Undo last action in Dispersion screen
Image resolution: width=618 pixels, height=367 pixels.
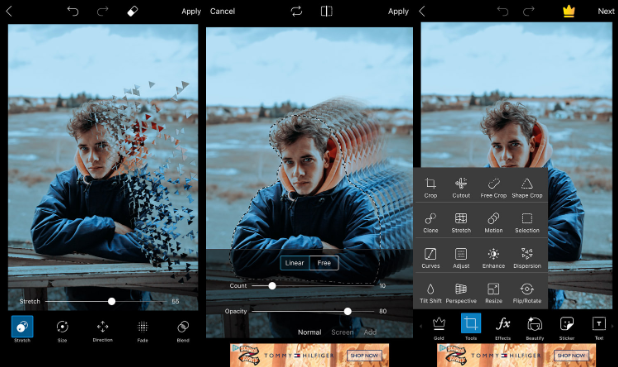click(73, 11)
